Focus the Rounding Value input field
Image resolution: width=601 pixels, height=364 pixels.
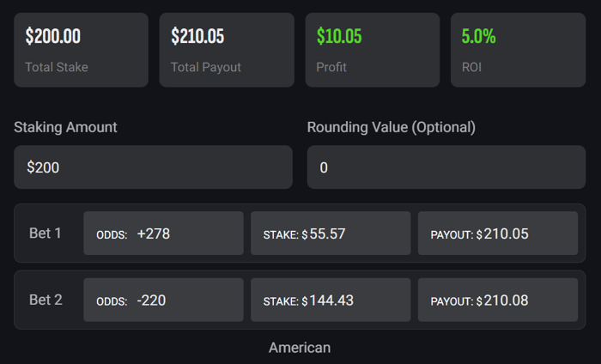446,167
